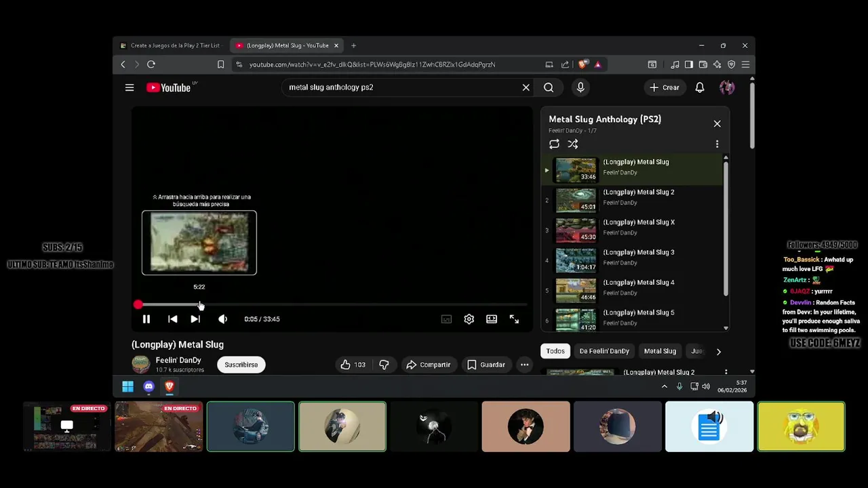This screenshot has height=488, width=868.
Task: Open player settings gear
Action: 469,319
